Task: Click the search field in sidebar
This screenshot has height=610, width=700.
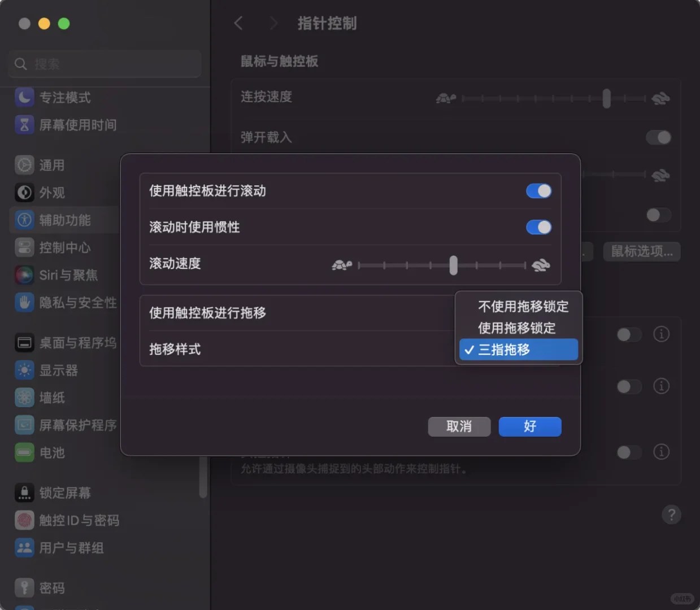Action: coord(104,64)
